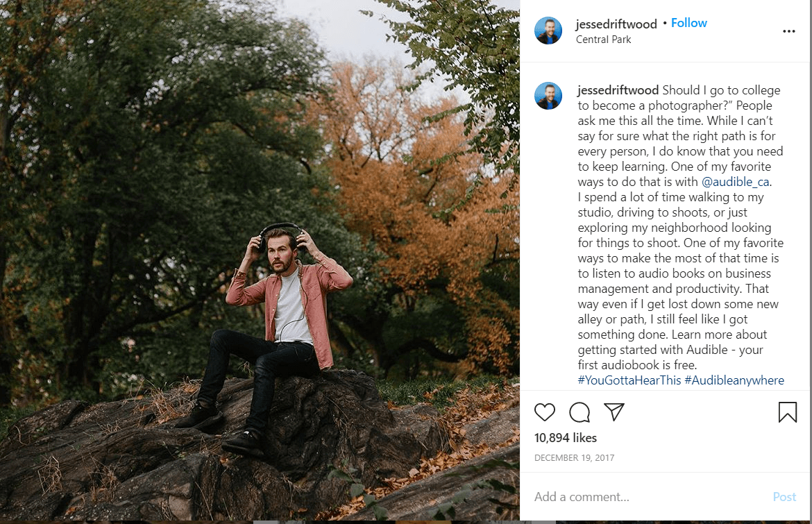The image size is (812, 524).
Task: Open profile avatar beside caption
Action: [x=548, y=96]
